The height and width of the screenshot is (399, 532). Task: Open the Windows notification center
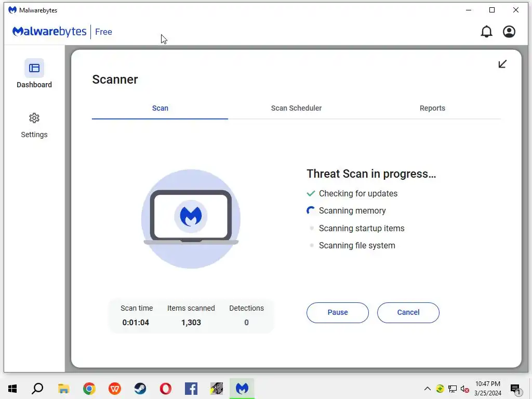pyautogui.click(x=515, y=389)
